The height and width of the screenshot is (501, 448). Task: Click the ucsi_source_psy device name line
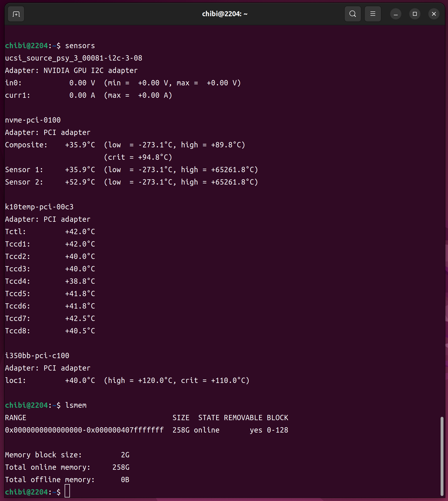[74, 58]
